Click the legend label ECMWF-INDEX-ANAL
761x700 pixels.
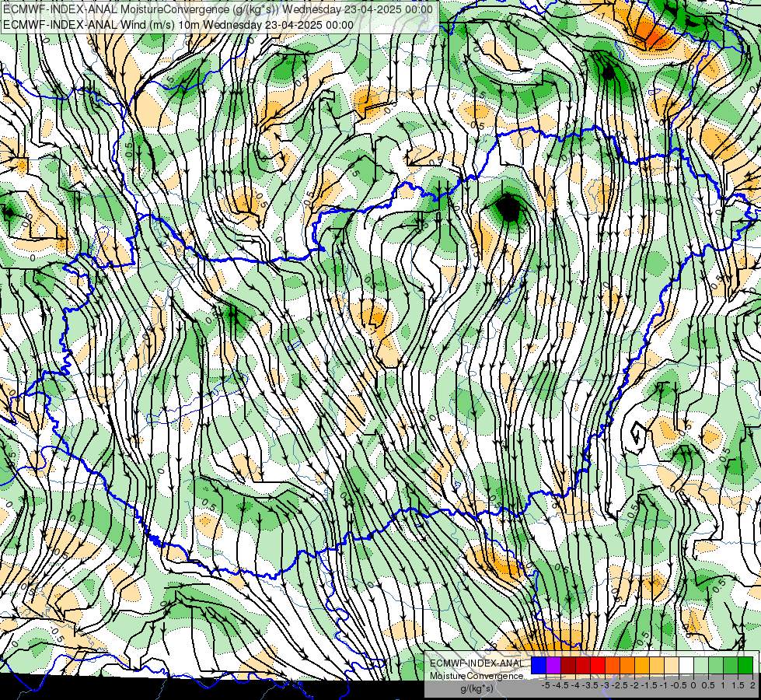[x=476, y=663]
